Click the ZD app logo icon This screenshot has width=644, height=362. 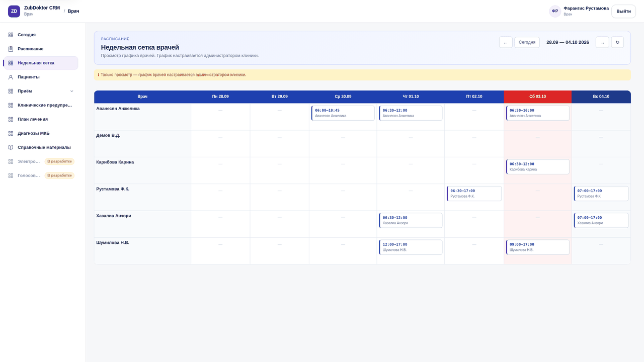tap(14, 11)
